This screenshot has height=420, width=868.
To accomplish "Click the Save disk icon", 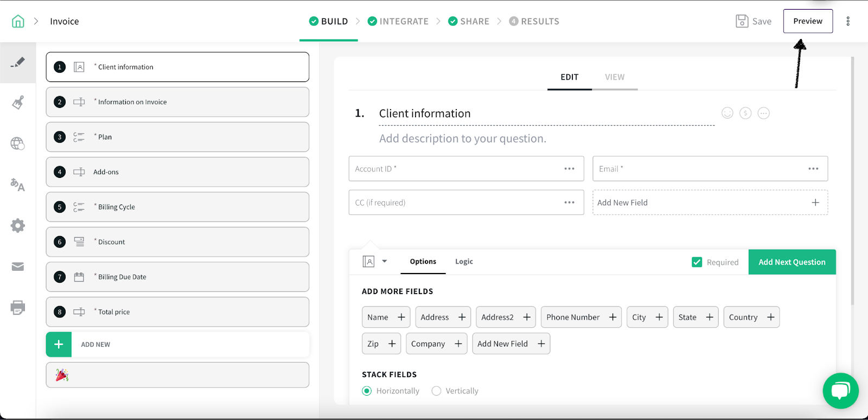I will point(742,21).
